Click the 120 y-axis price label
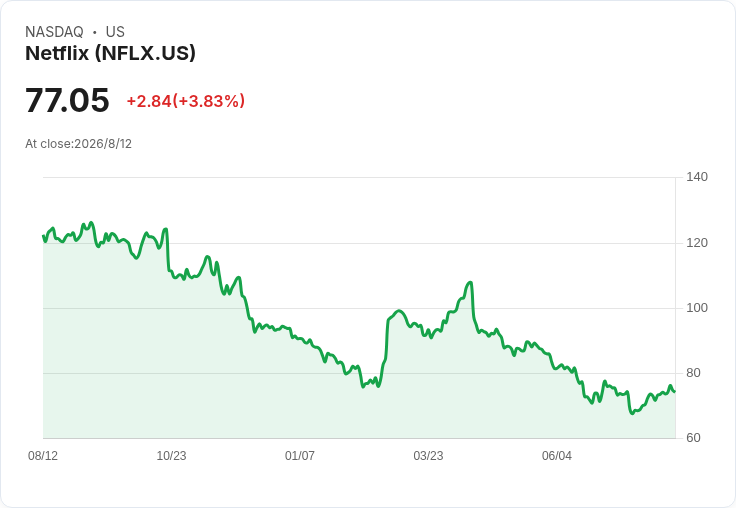The width and height of the screenshot is (736, 508). click(697, 243)
